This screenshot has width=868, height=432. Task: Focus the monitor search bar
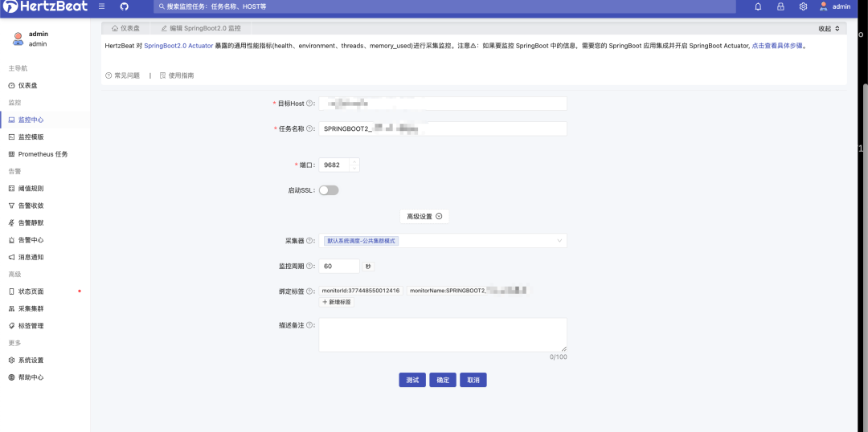click(444, 6)
